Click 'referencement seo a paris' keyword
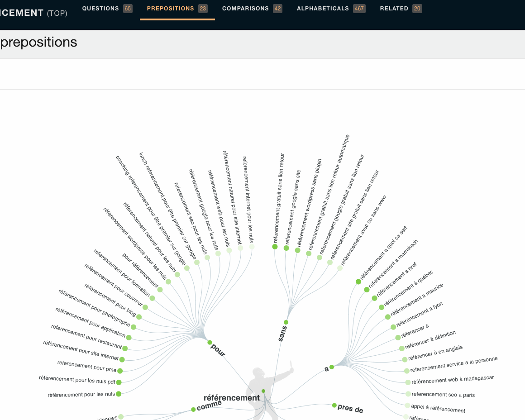The height and width of the screenshot is (420, 525). 443,395
